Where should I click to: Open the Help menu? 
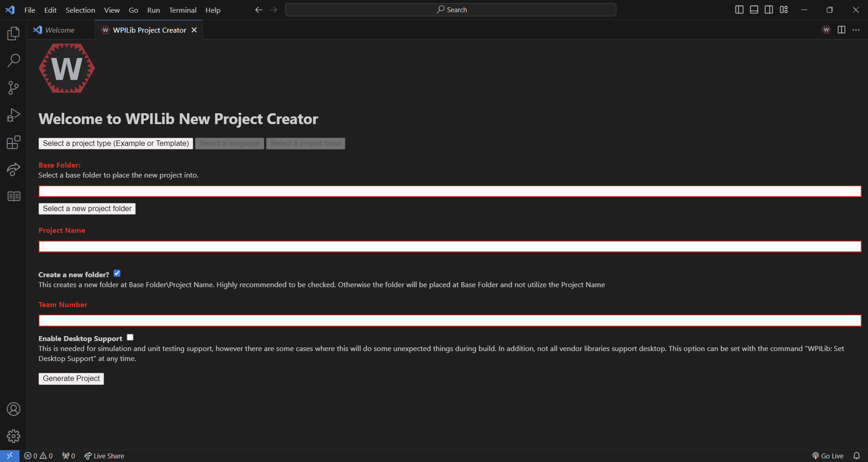[213, 10]
